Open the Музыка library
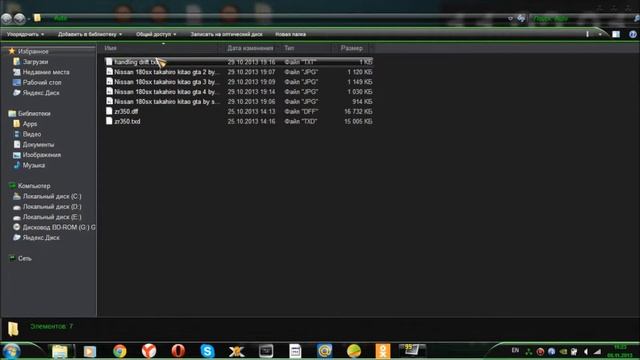 pyautogui.click(x=33, y=165)
